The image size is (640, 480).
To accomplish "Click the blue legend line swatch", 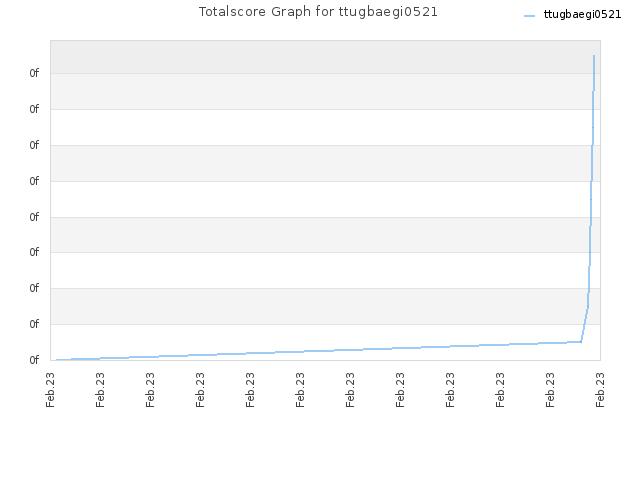I will 529,16.
